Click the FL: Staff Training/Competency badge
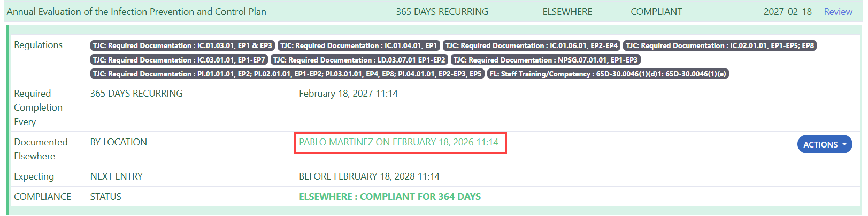This screenshot has width=868, height=216. tap(608, 74)
